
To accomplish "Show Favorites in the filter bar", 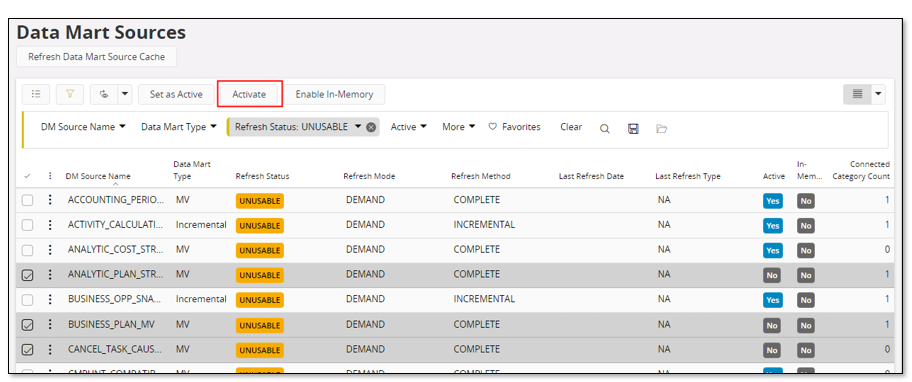I will (514, 127).
